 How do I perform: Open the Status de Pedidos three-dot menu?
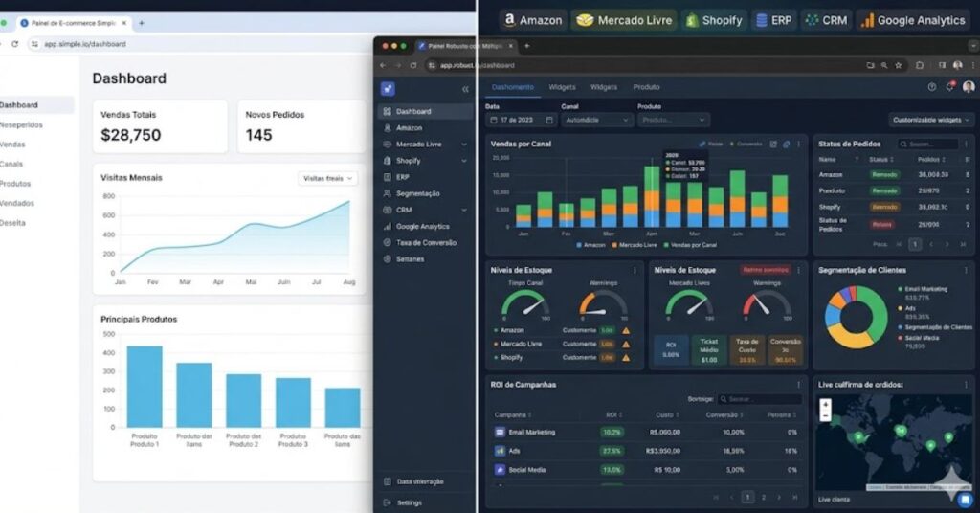(x=966, y=144)
